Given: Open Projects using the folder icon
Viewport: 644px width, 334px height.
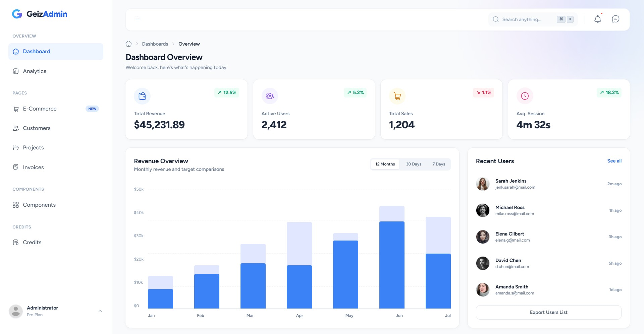Looking at the screenshot, I should tap(16, 147).
